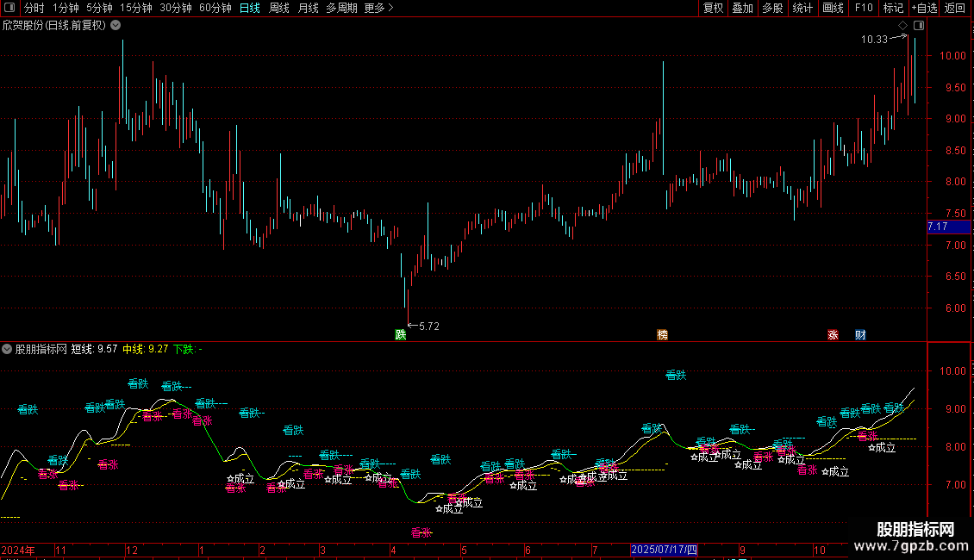Select the 5分钟 period
Image resolution: width=974 pixels, height=560 pixels.
(x=99, y=8)
